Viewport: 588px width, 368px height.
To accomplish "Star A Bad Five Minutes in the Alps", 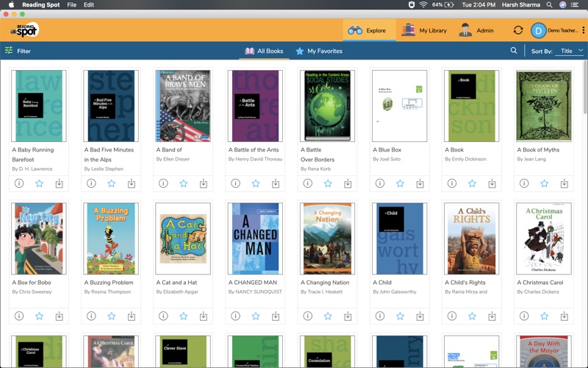I will tap(112, 183).
